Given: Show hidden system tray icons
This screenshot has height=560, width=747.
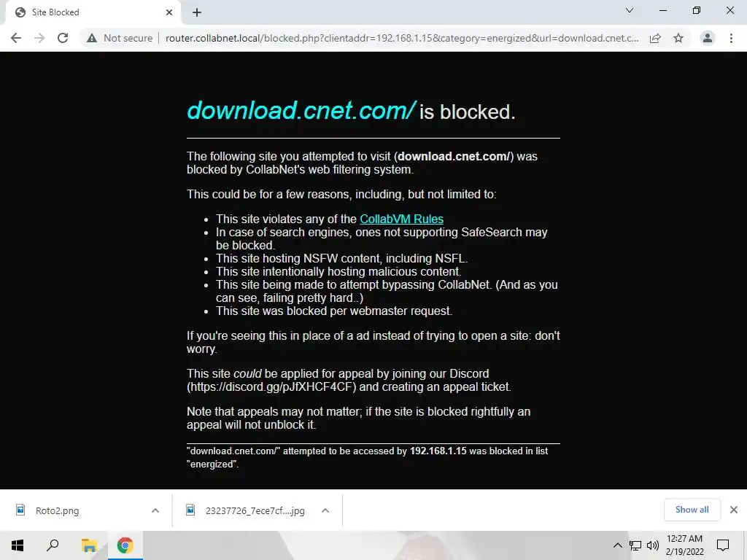Looking at the screenshot, I should coord(617,545).
